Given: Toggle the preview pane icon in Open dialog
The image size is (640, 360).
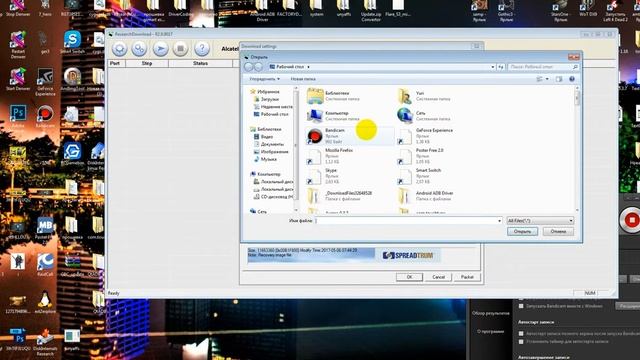Looking at the screenshot, I should point(559,79).
